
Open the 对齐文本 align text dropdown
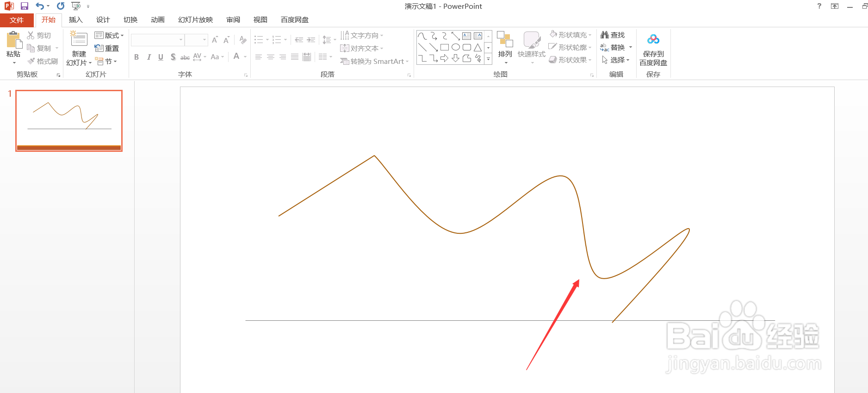coord(362,48)
